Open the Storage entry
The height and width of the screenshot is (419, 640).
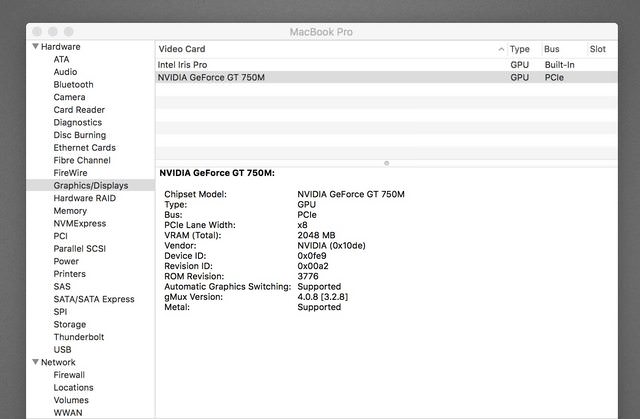click(70, 325)
